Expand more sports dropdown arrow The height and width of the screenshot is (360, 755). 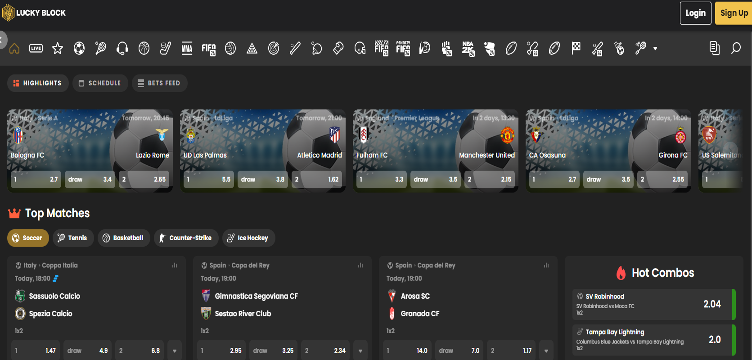click(x=655, y=49)
